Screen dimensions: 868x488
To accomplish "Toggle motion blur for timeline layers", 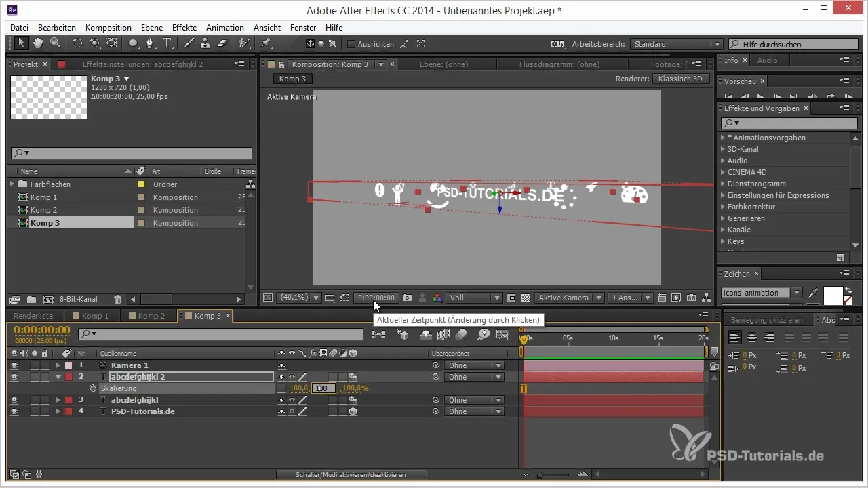I will (461, 334).
